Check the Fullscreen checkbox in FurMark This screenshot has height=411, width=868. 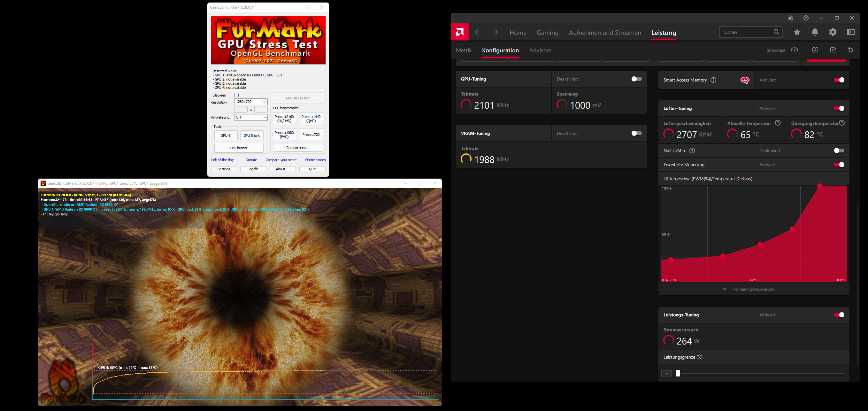click(x=236, y=95)
